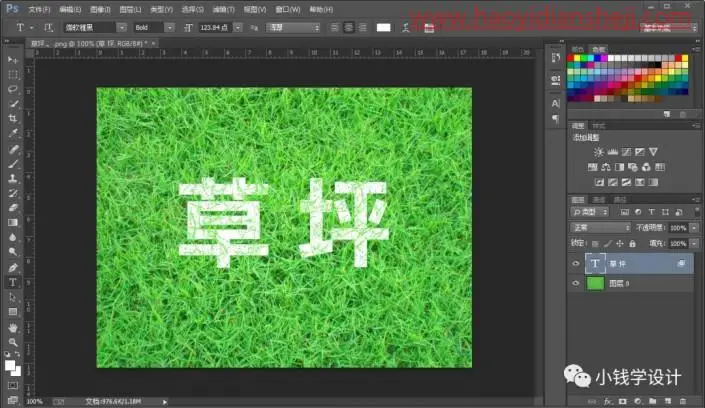Select the History Brush tool

coord(13,193)
